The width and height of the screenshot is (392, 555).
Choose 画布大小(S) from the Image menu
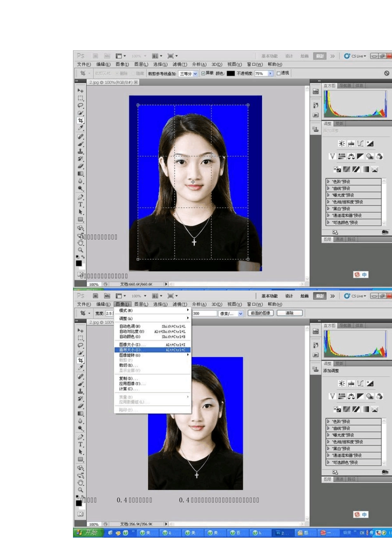pyautogui.click(x=152, y=350)
